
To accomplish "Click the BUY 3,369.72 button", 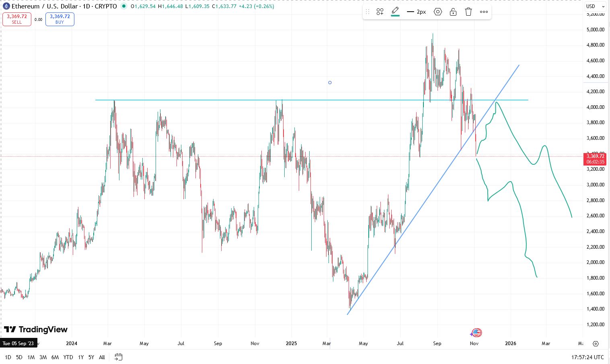I will [x=60, y=19].
